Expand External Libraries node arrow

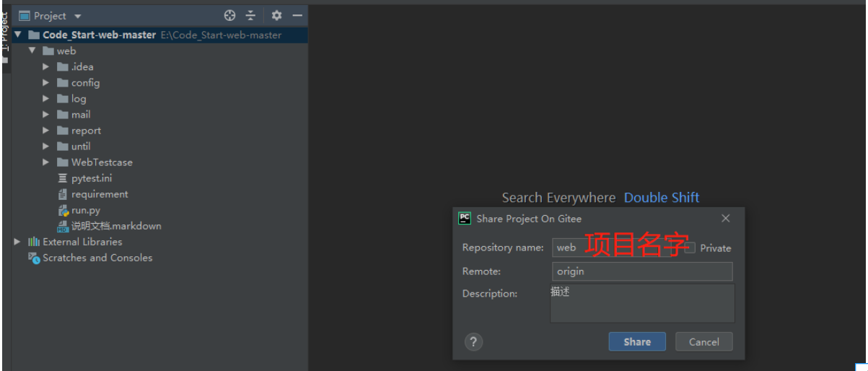click(x=17, y=241)
